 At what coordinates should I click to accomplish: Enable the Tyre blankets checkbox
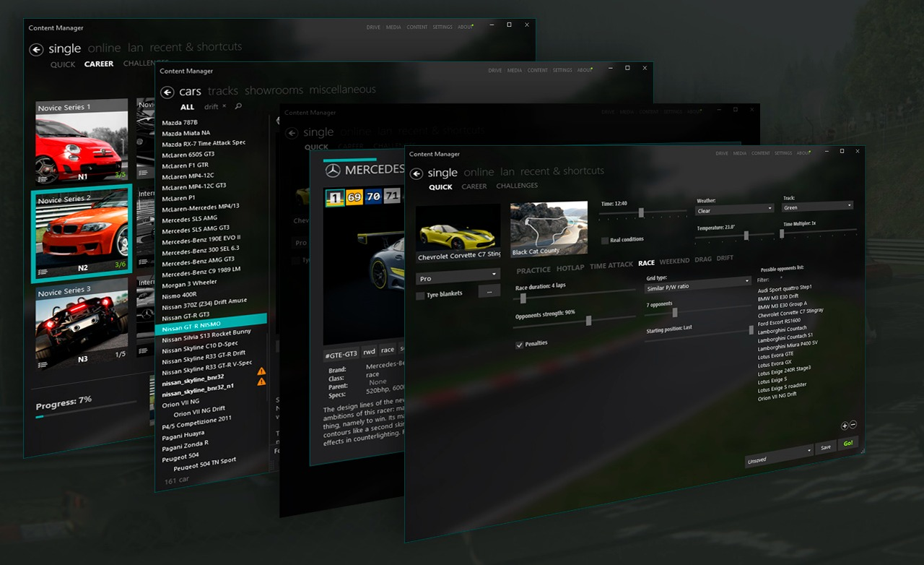coord(420,293)
